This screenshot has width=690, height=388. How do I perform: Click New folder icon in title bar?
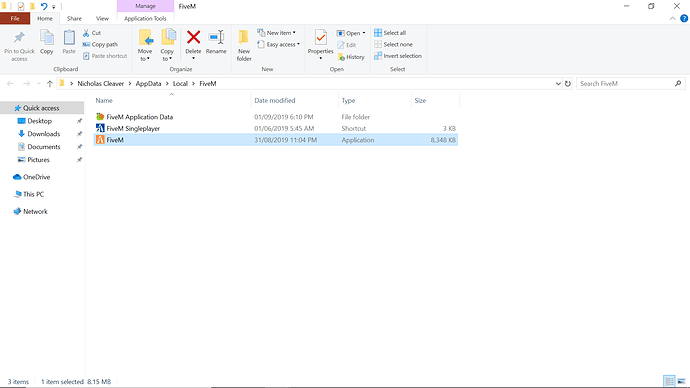[32, 6]
